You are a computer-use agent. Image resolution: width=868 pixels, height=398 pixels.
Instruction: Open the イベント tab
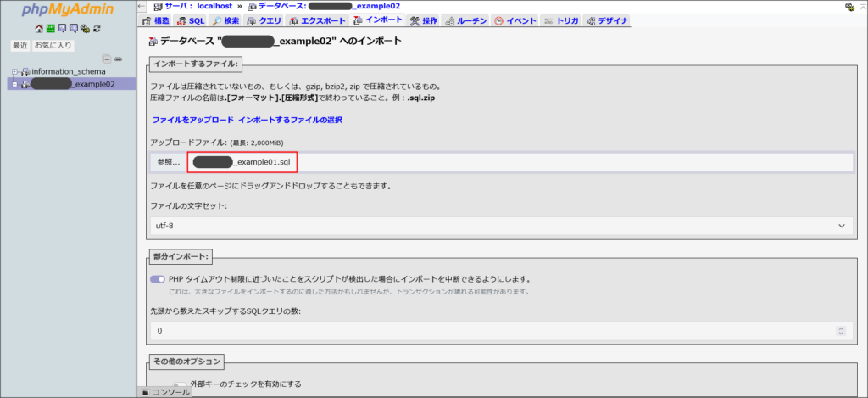(x=515, y=21)
